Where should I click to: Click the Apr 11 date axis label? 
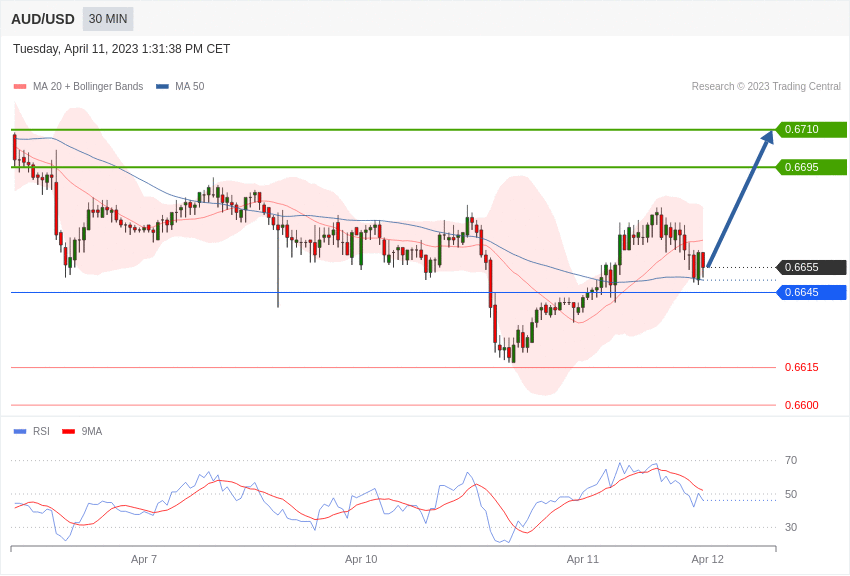point(583,559)
